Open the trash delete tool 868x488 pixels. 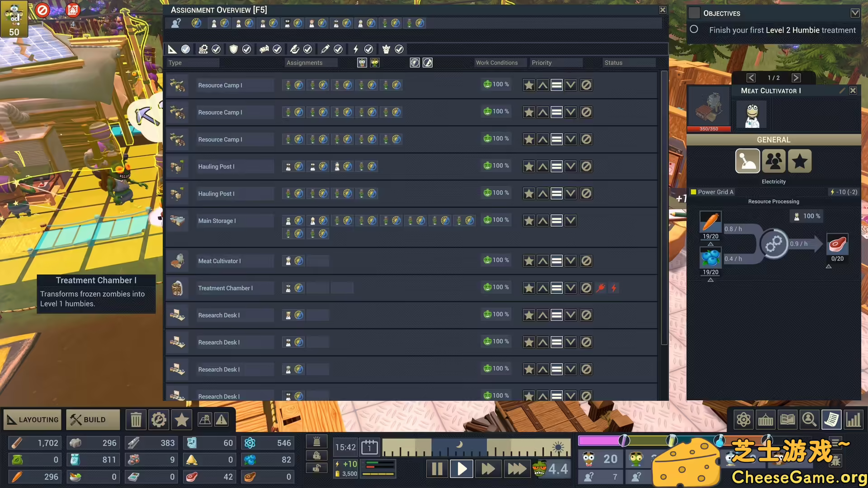point(136,420)
